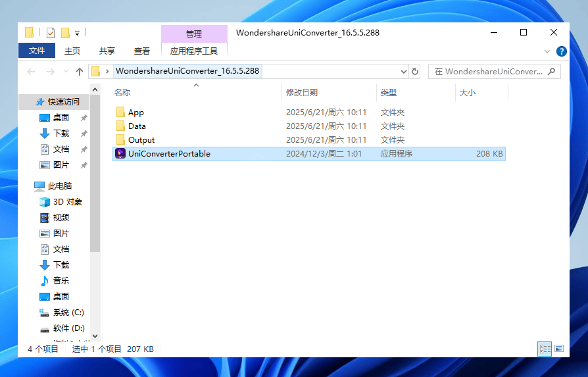Go back with the left arrow
Image resolution: width=588 pixels, height=377 pixels.
[x=31, y=72]
